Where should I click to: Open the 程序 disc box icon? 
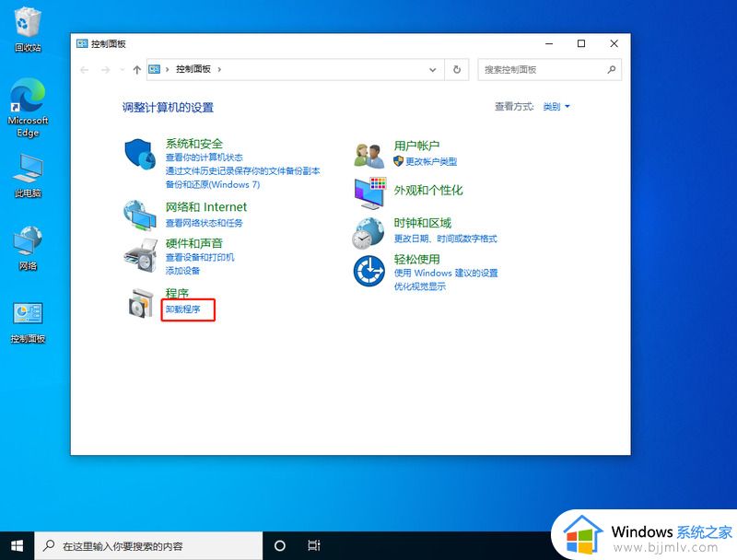141,304
